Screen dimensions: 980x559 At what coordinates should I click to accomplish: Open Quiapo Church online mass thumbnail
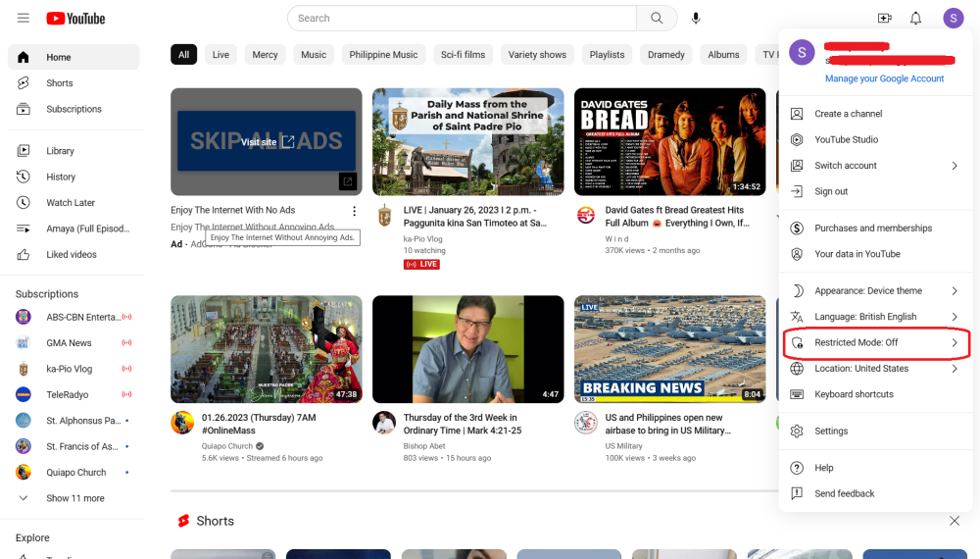coord(267,349)
